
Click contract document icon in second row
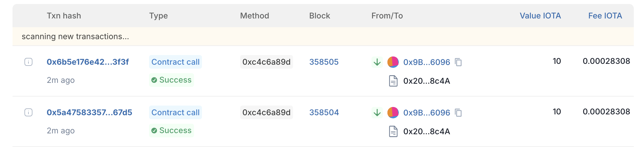(x=393, y=131)
